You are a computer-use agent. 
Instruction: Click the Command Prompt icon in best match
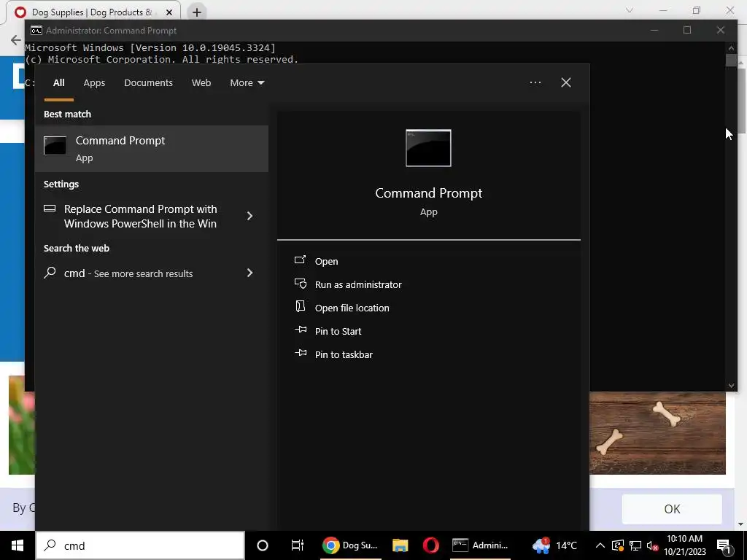(55, 145)
